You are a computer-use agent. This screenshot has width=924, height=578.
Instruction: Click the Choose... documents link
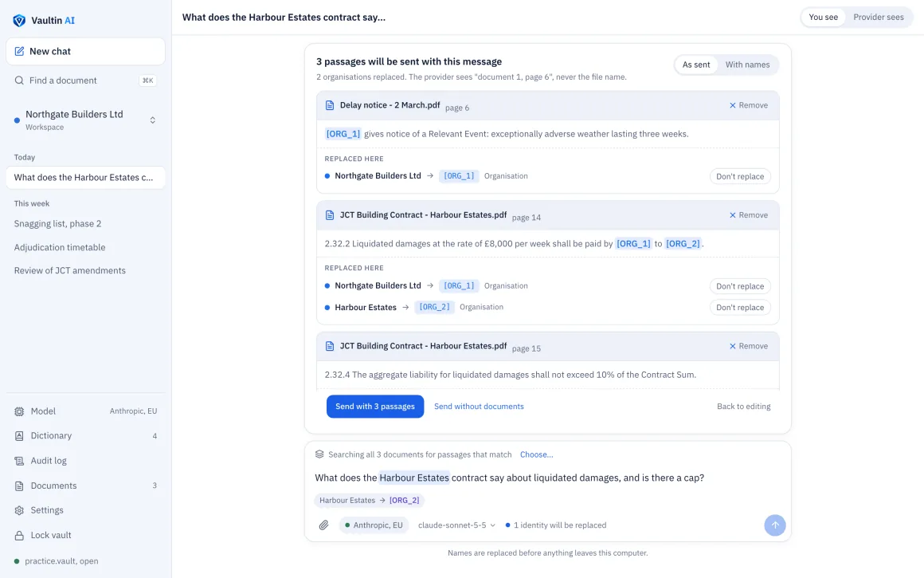pos(536,454)
